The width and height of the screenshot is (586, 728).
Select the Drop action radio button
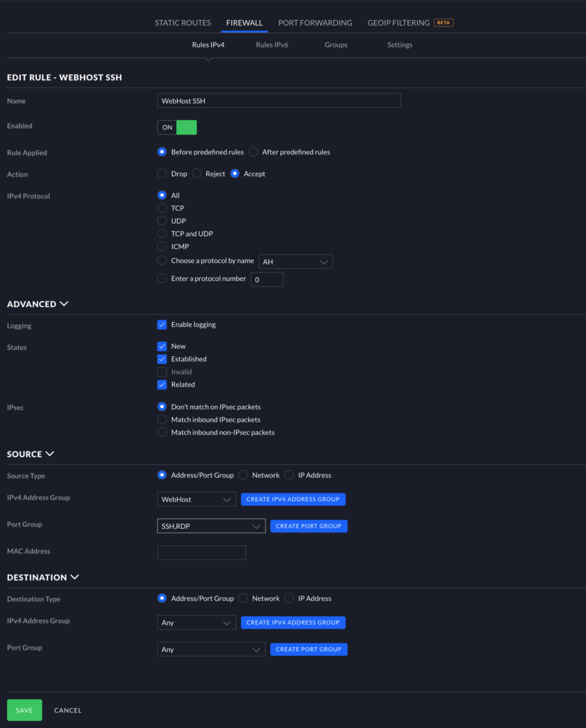click(162, 173)
